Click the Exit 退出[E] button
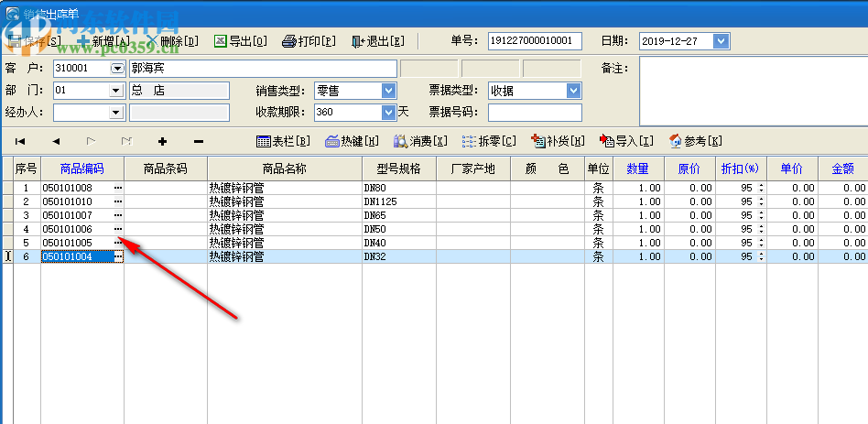The width and height of the screenshot is (868, 424). pyautogui.click(x=379, y=41)
